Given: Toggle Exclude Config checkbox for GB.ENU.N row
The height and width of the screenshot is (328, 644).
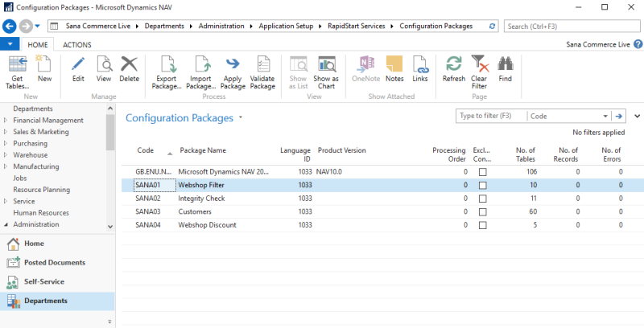Looking at the screenshot, I should tap(482, 172).
